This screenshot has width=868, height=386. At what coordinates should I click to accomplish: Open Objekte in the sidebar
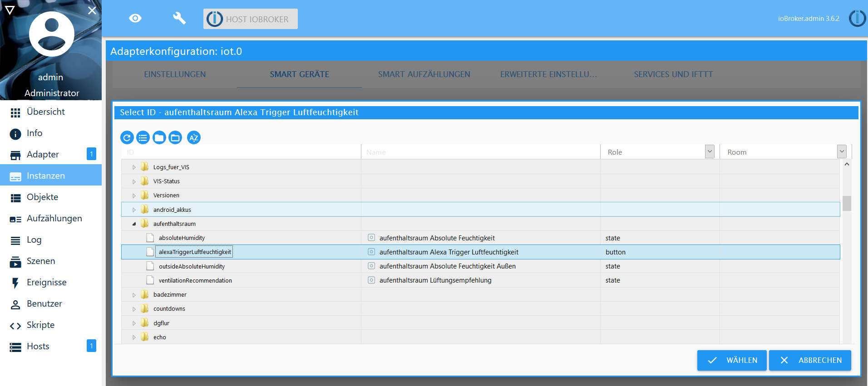click(x=51, y=197)
